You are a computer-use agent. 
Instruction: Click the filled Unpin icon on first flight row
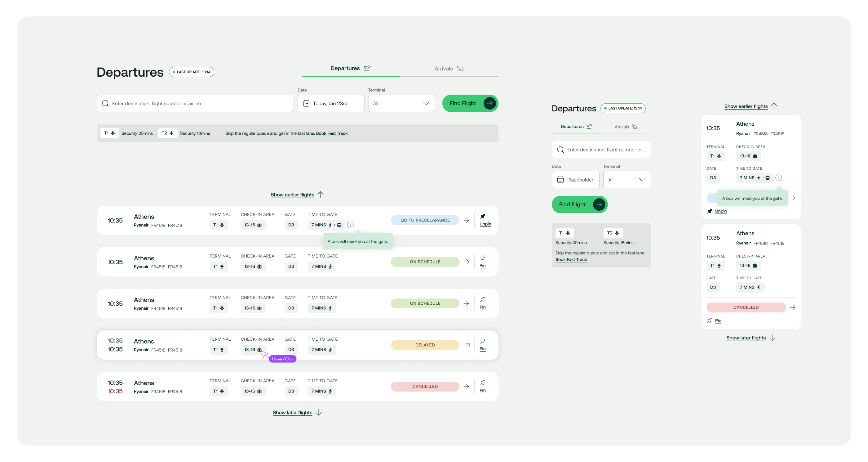coord(483,217)
